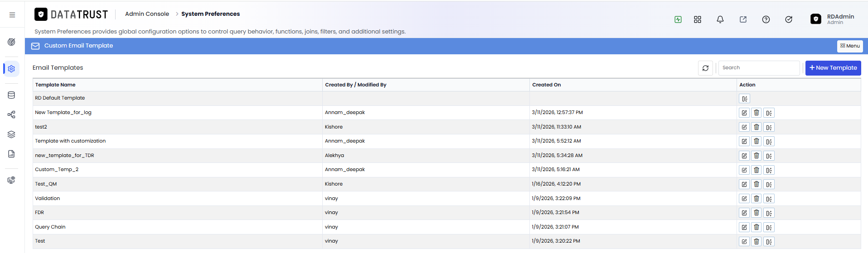
Task: Edit Template with customization row
Action: click(x=744, y=142)
